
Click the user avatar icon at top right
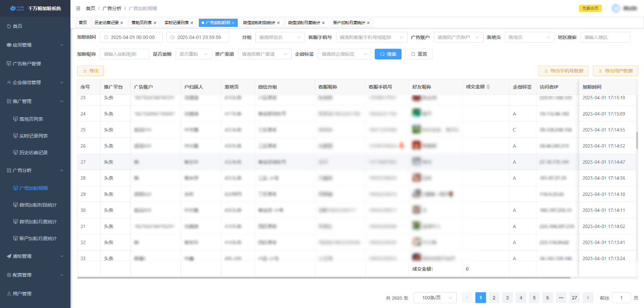pos(615,8)
